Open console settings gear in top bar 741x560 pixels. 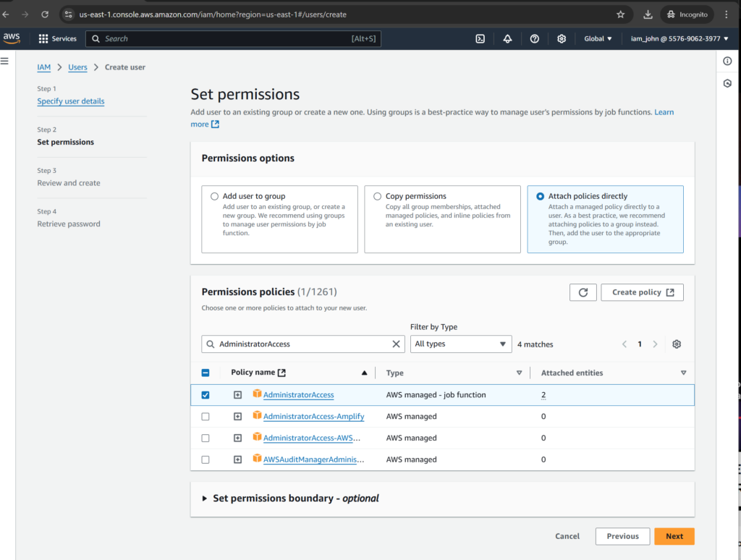coord(562,39)
